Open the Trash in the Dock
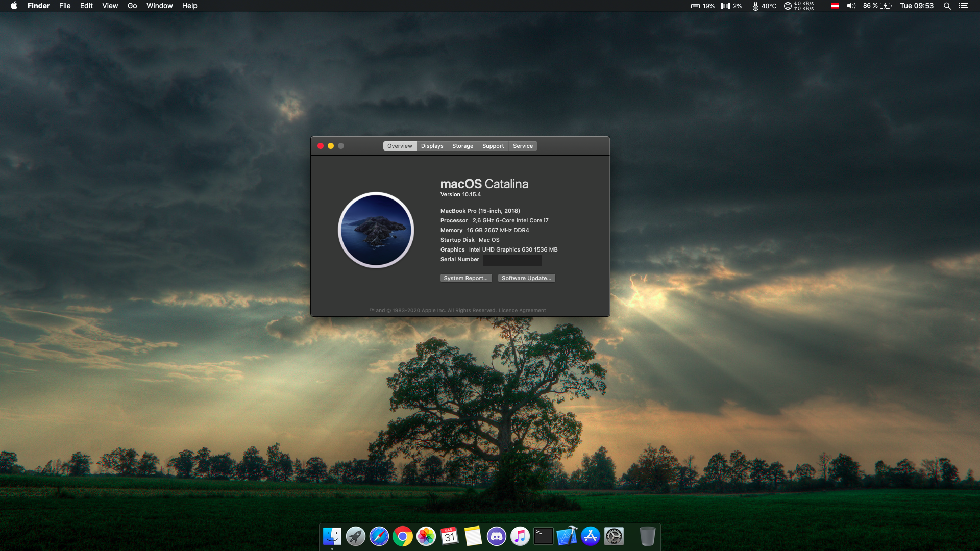 [647, 536]
